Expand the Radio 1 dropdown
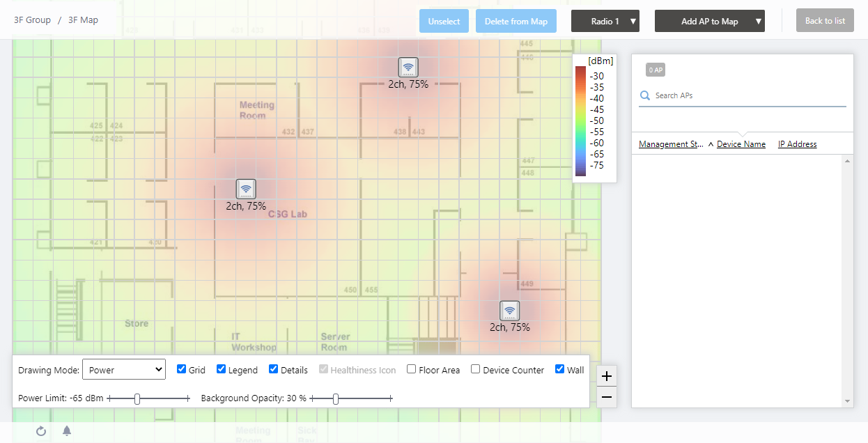The height and width of the screenshot is (443, 868). click(x=605, y=21)
